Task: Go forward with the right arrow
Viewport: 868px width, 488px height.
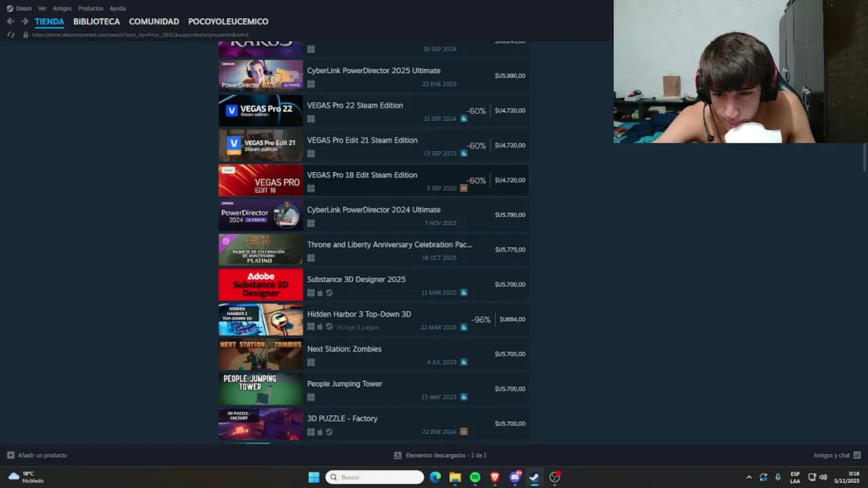Action: (24, 22)
